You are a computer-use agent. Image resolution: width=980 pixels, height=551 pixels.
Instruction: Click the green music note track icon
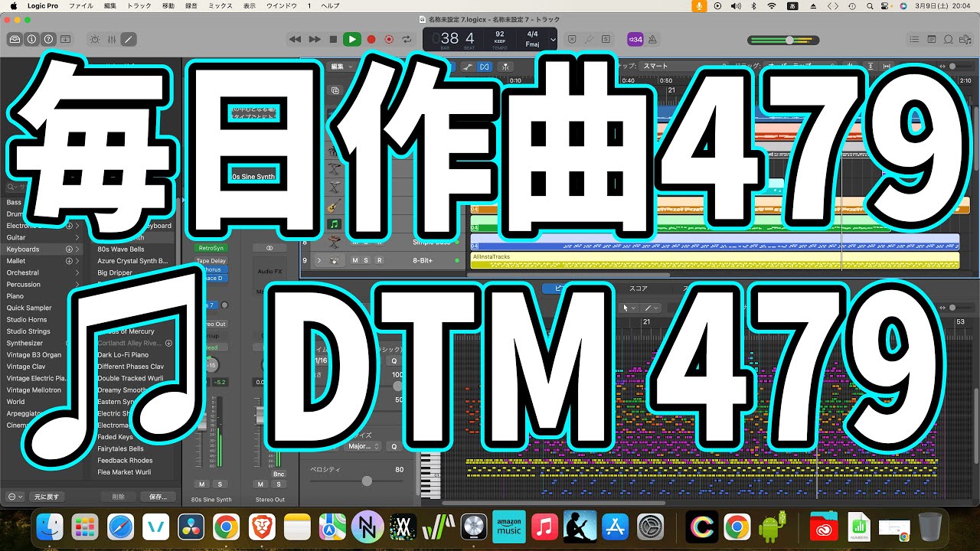(x=335, y=224)
